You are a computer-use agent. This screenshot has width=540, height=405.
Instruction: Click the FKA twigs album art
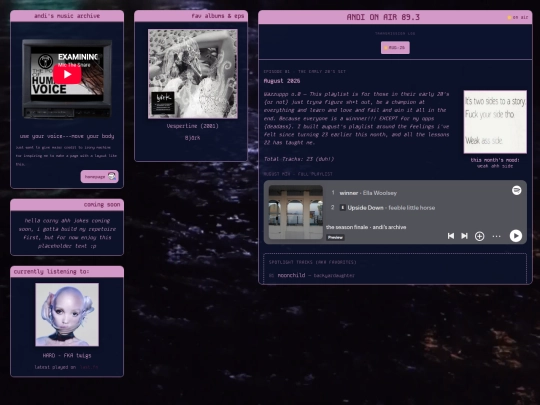coord(67,315)
